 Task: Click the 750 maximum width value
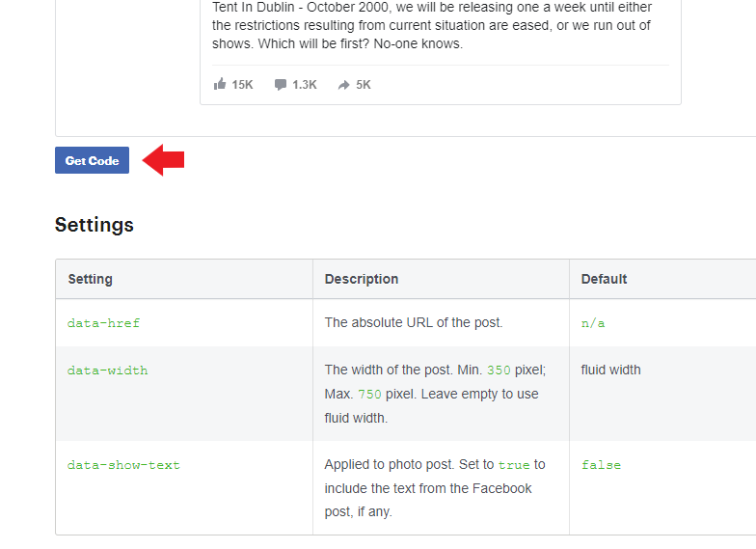click(x=370, y=394)
